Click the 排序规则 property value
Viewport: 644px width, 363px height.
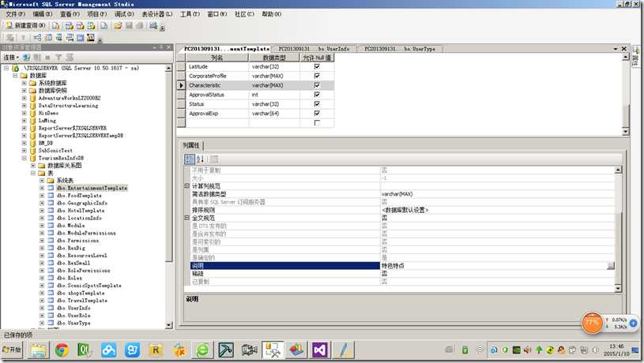click(x=497, y=210)
